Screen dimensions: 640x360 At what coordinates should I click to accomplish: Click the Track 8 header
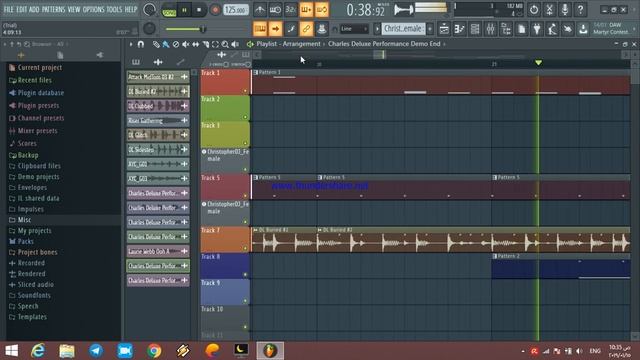click(x=225, y=266)
